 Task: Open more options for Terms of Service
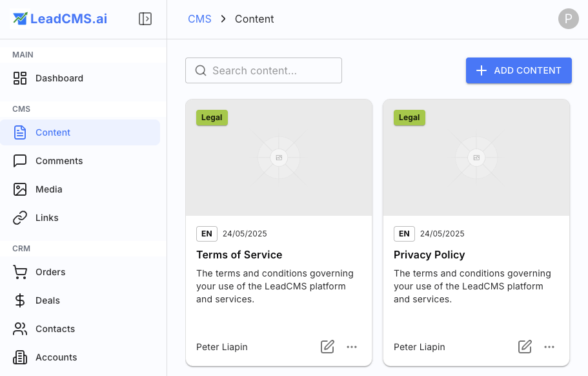coord(352,347)
